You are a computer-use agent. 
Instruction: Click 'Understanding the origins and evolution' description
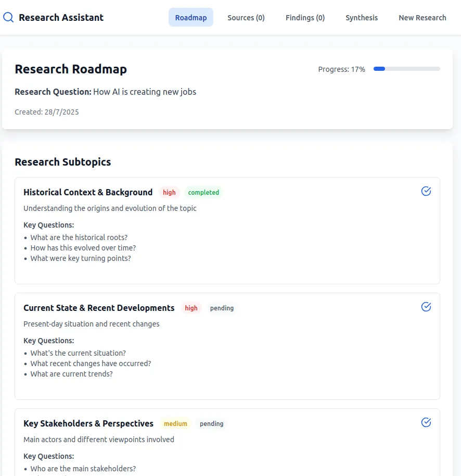(x=110, y=208)
